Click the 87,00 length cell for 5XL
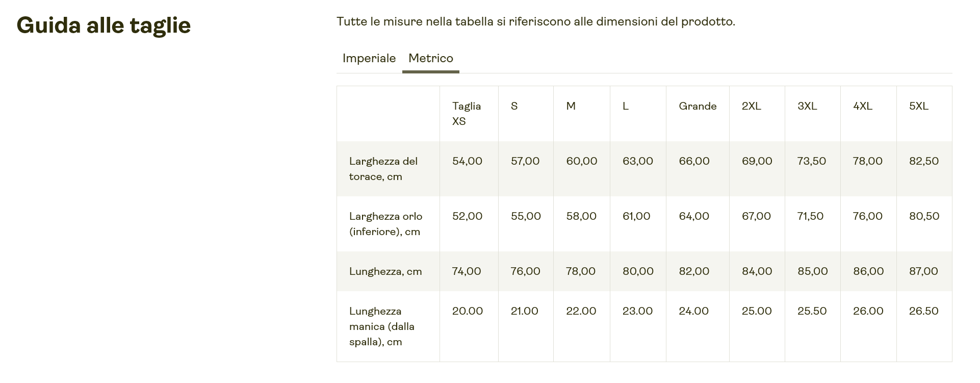The image size is (980, 383). click(923, 271)
